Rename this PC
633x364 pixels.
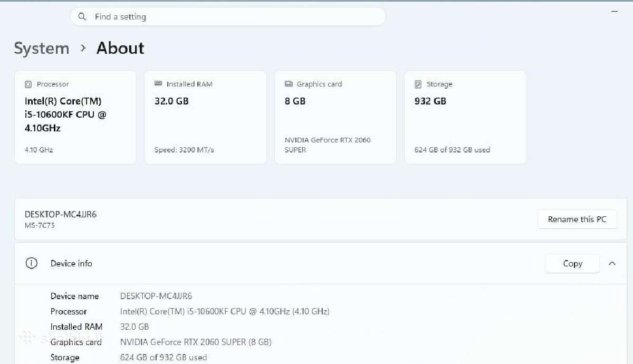[577, 219]
